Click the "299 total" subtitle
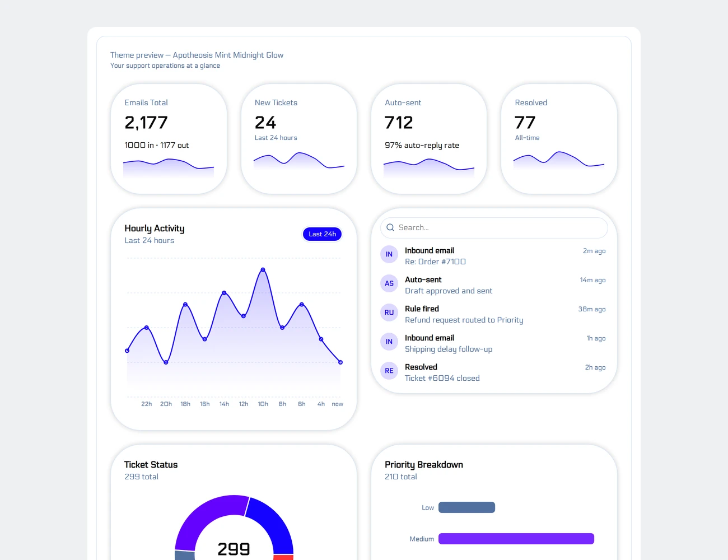 click(142, 477)
